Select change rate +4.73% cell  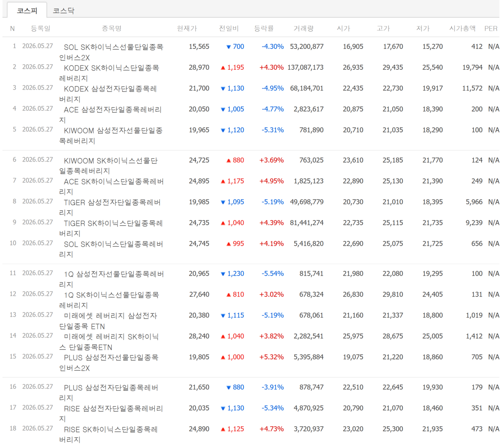pyautogui.click(x=272, y=429)
